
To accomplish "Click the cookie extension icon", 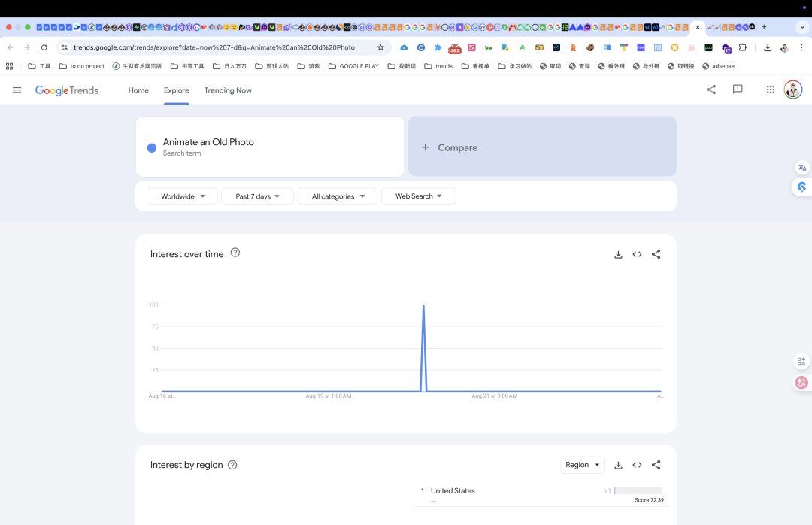I will coord(590,47).
